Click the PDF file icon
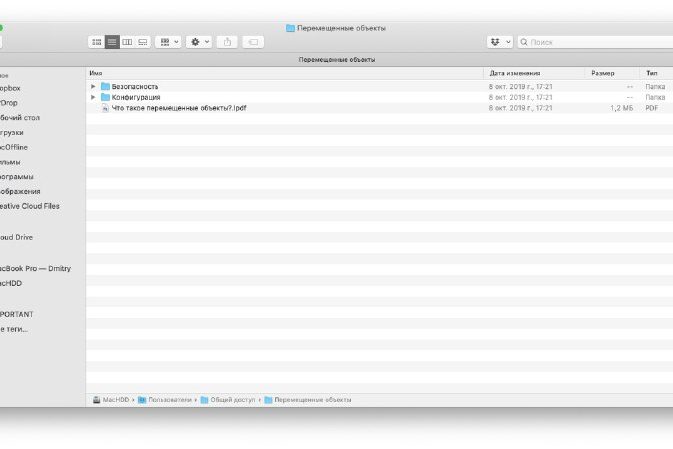Viewport: 673px width, 449px height. (x=106, y=108)
